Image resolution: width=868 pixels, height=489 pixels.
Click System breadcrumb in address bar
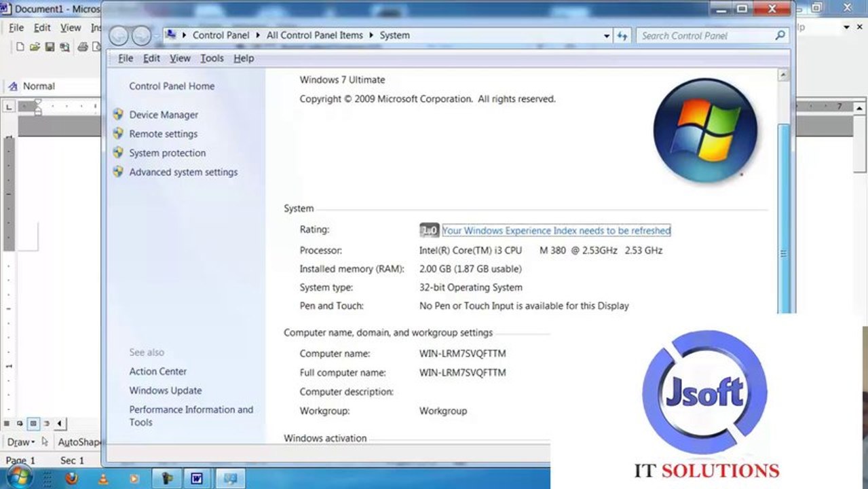394,35
